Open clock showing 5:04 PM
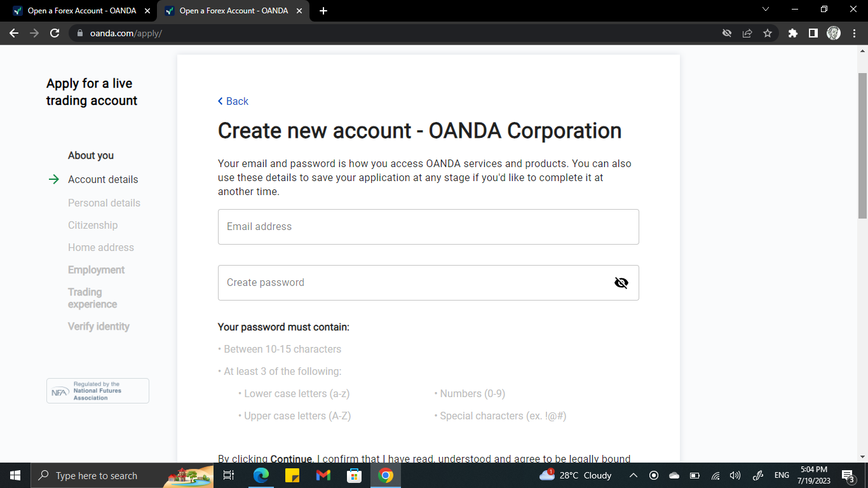 [x=814, y=475]
